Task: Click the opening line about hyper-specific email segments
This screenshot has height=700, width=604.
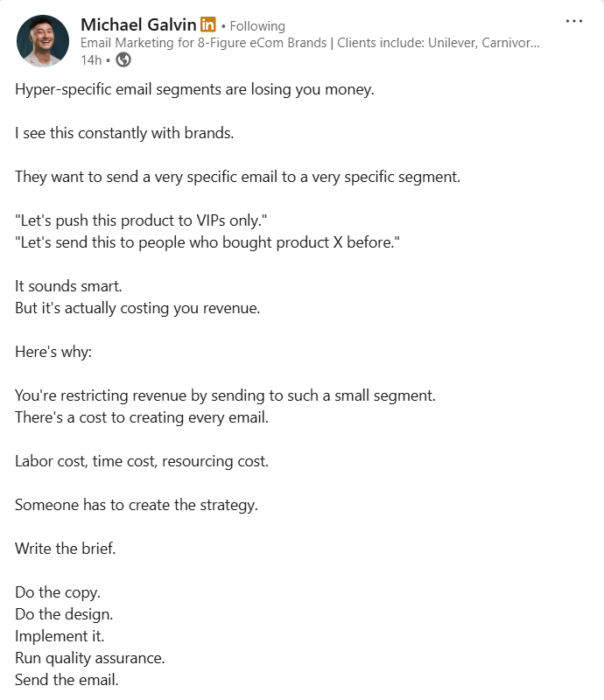Action: click(x=194, y=90)
